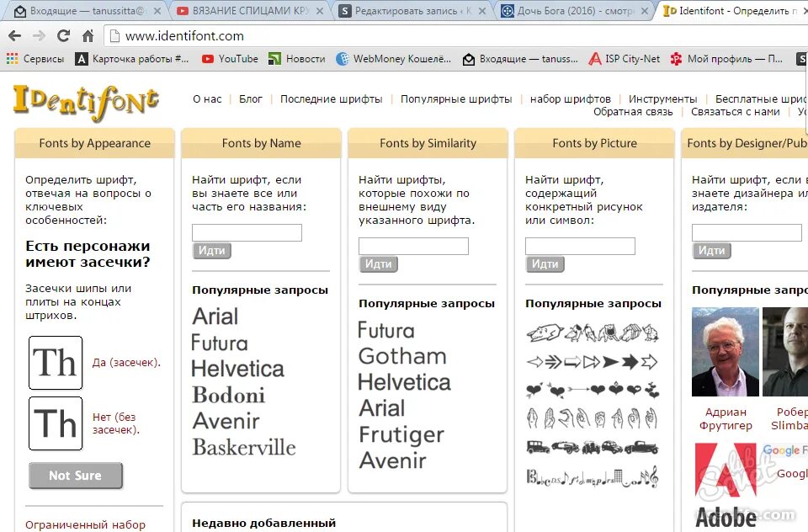Click the Identifont logo

point(86,103)
